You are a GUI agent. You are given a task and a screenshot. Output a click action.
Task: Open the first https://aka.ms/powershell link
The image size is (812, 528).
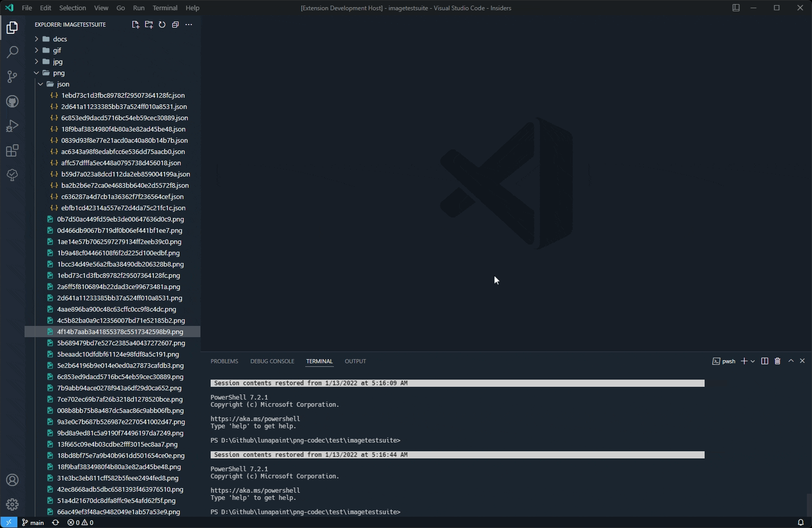(x=255, y=419)
